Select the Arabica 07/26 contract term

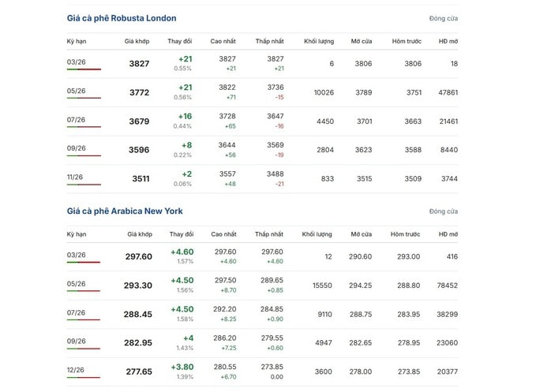[77, 312]
